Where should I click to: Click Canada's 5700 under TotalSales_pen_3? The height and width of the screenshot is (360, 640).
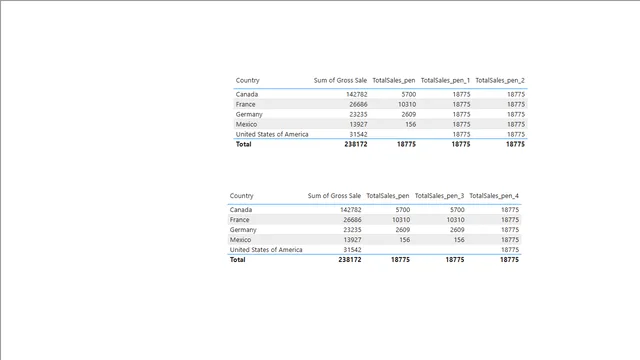pos(457,210)
